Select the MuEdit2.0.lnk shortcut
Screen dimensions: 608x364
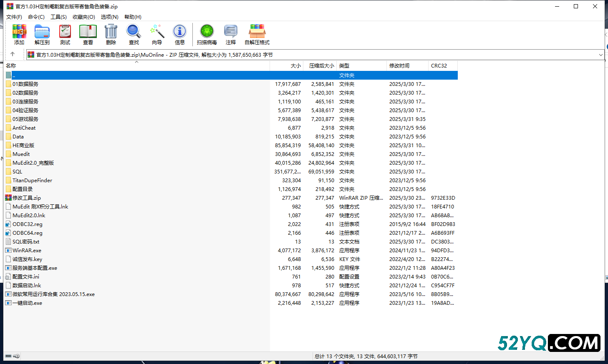29,215
